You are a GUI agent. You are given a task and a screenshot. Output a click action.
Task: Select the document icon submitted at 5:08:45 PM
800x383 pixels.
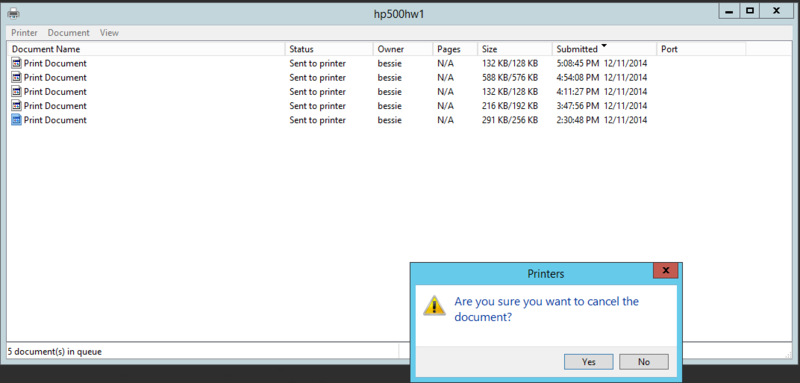pyautogui.click(x=16, y=63)
